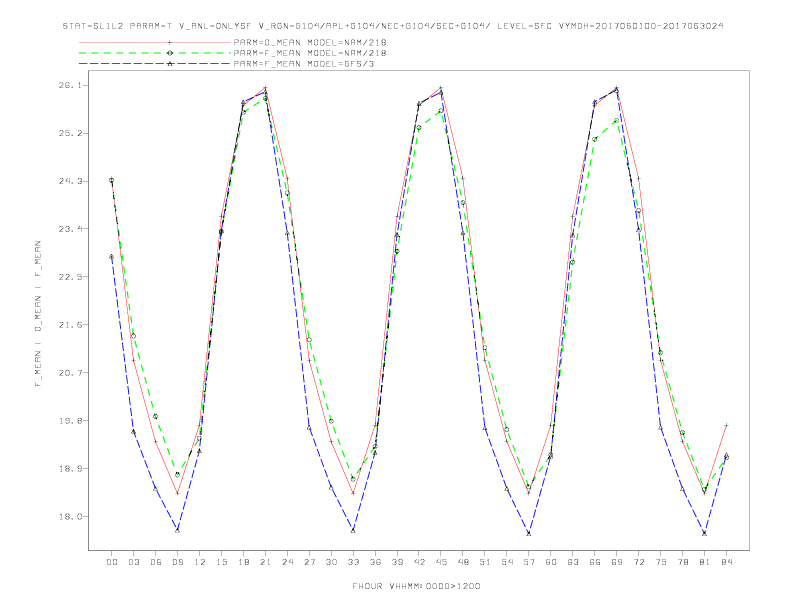Click the x-axis tick label '12'
The image size is (792, 612).
tap(200, 562)
